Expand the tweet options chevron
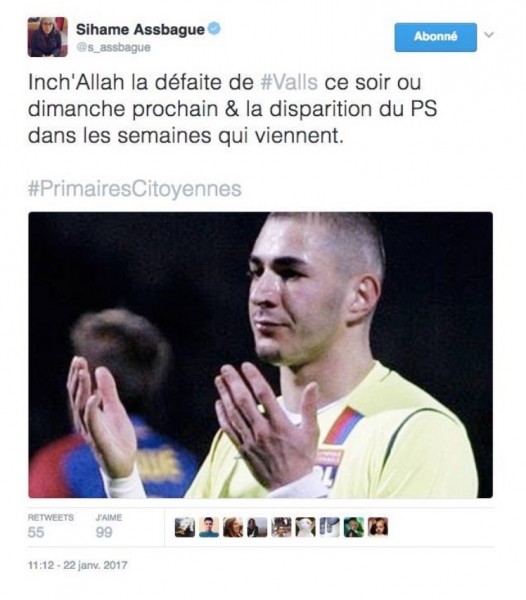Viewport: 526px width, 600px height. click(489, 35)
